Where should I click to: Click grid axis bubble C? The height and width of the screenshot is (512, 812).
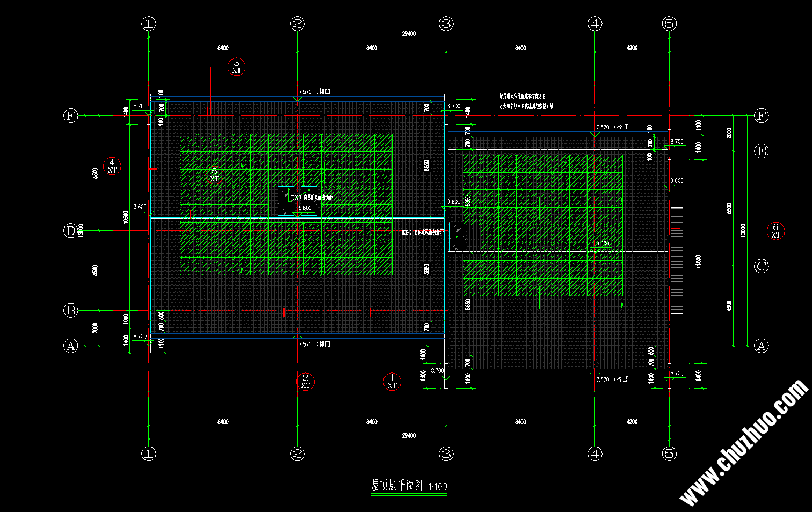(x=762, y=266)
